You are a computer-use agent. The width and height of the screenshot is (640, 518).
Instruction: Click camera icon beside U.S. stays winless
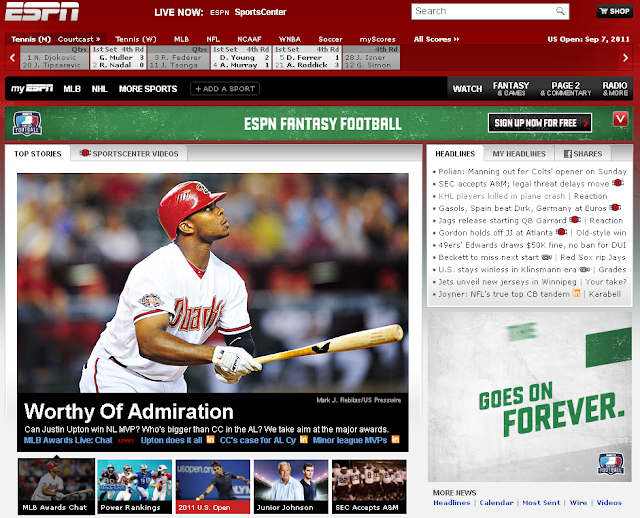585,269
